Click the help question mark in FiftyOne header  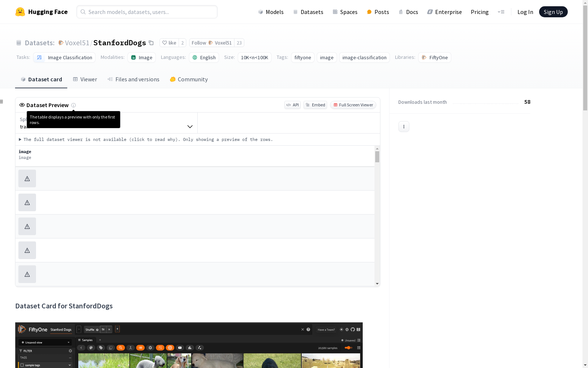[x=308, y=329]
